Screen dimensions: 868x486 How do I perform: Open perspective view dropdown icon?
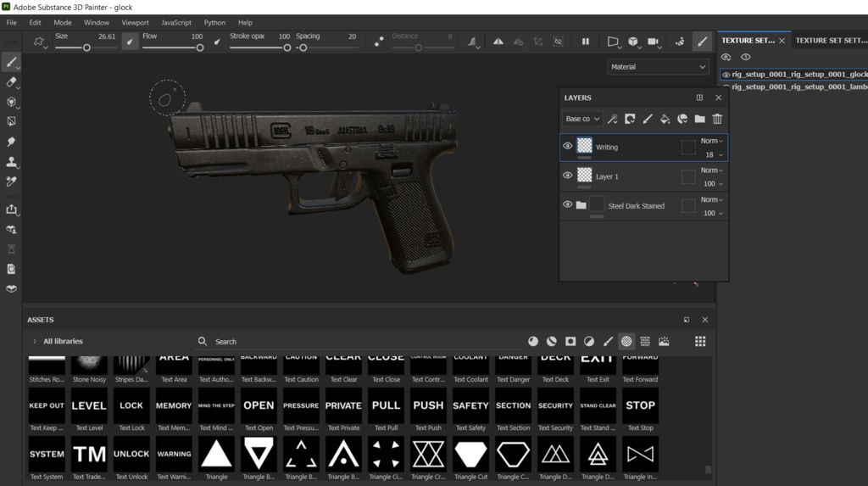coord(613,42)
